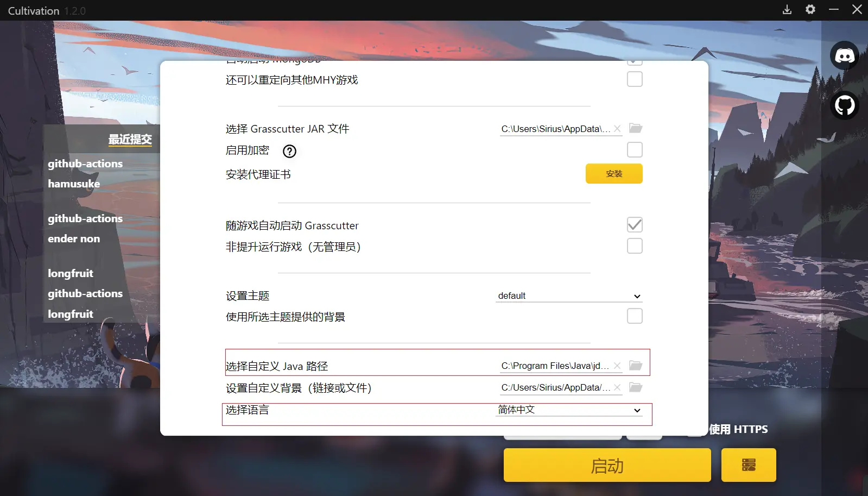
Task: Click the 使用 HTTPS label
Action: [738, 429]
